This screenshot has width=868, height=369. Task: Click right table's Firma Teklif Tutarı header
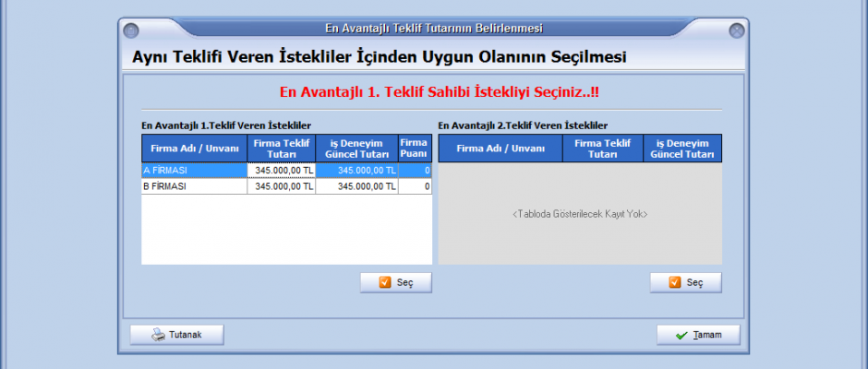597,149
